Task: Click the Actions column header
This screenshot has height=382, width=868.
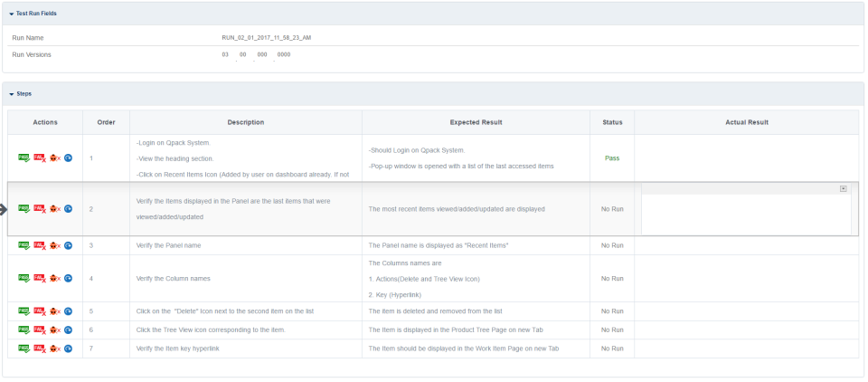Action: click(x=45, y=122)
